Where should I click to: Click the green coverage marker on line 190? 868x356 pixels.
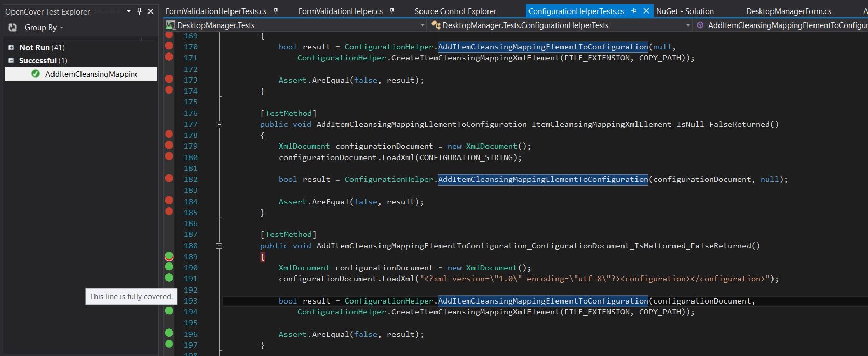[x=169, y=267]
